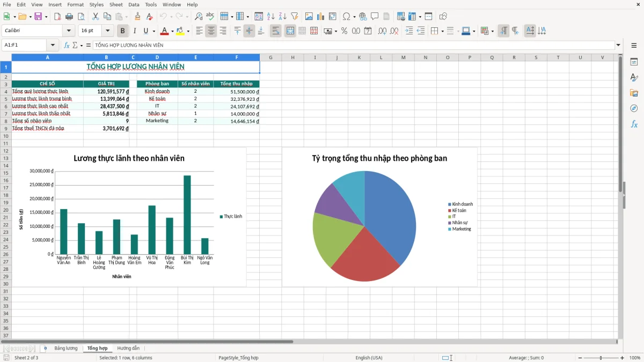
Task: Insert a comment
Action: point(375,17)
